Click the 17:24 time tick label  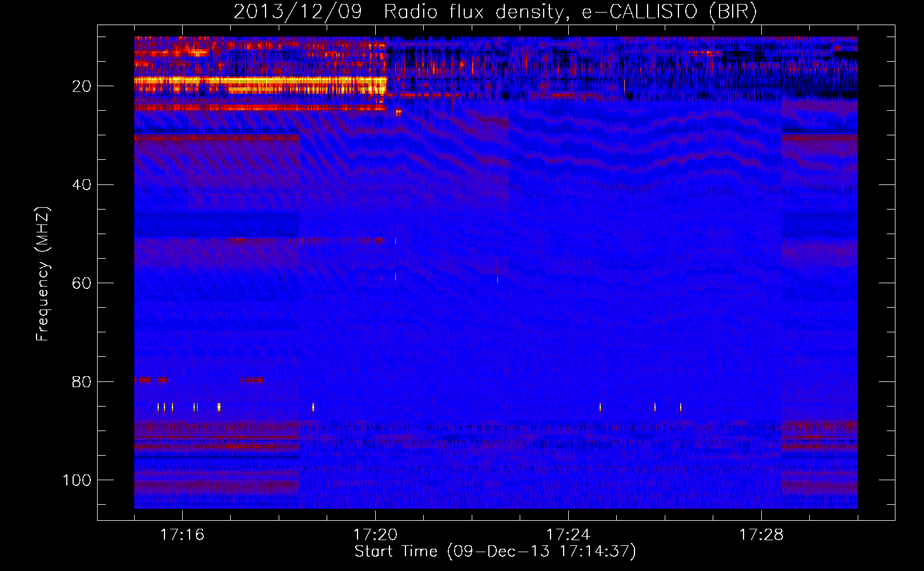568,535
